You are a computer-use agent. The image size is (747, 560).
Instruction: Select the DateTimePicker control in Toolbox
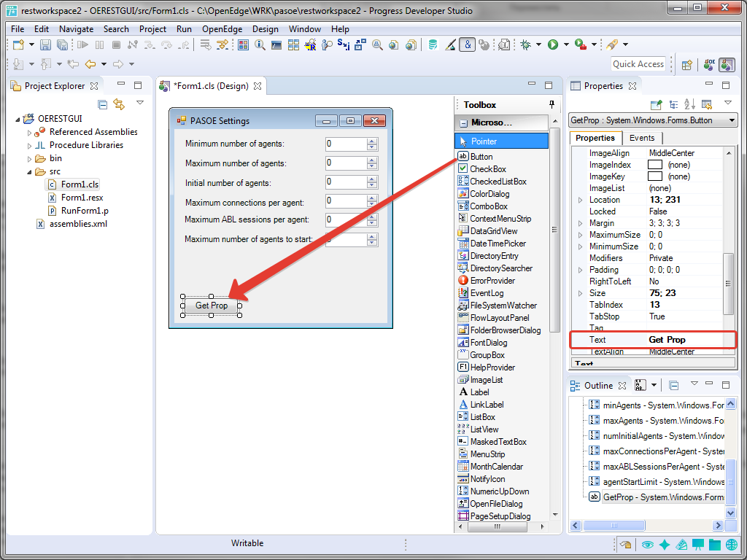tap(498, 244)
